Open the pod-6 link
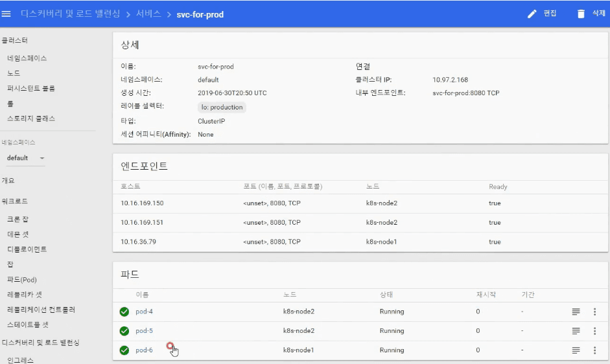The height and width of the screenshot is (364, 610). tap(144, 350)
